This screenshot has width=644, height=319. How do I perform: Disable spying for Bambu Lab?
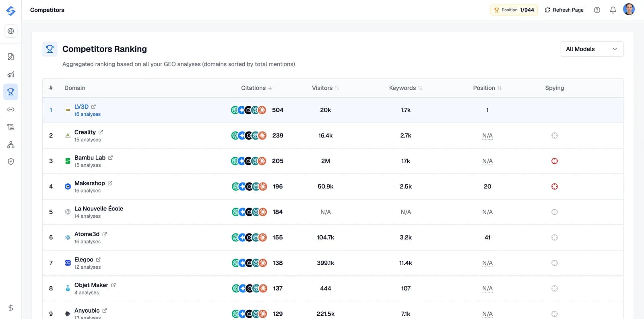point(555,161)
